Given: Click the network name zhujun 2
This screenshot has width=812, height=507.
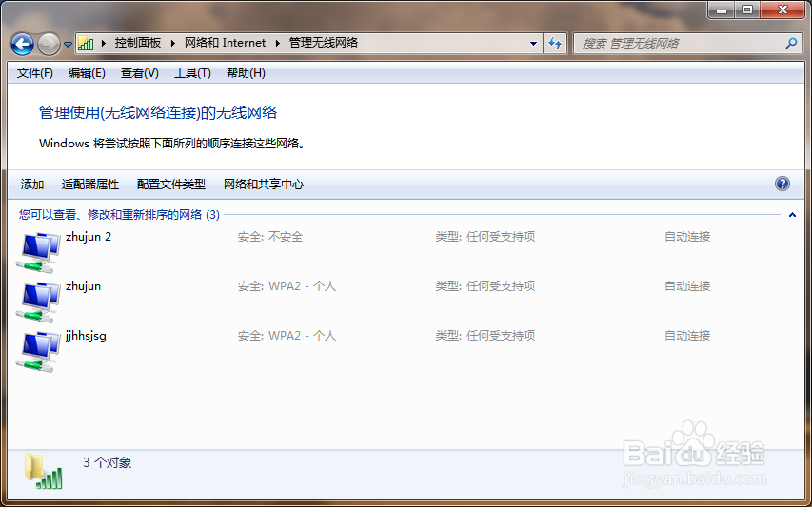Looking at the screenshot, I should (88, 237).
